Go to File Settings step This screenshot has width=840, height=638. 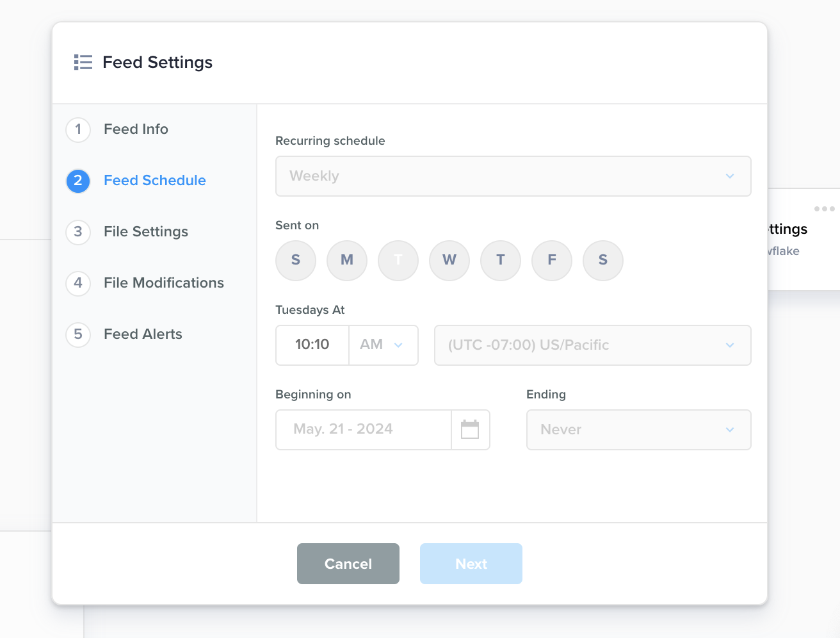pyautogui.click(x=146, y=232)
